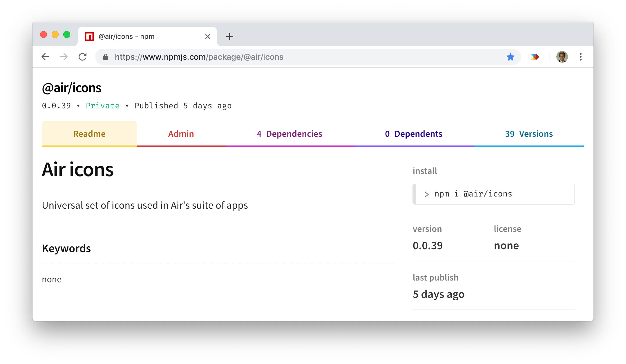Viewport: 626px width, 364px height.
Task: Click the last publish label
Action: (x=435, y=278)
